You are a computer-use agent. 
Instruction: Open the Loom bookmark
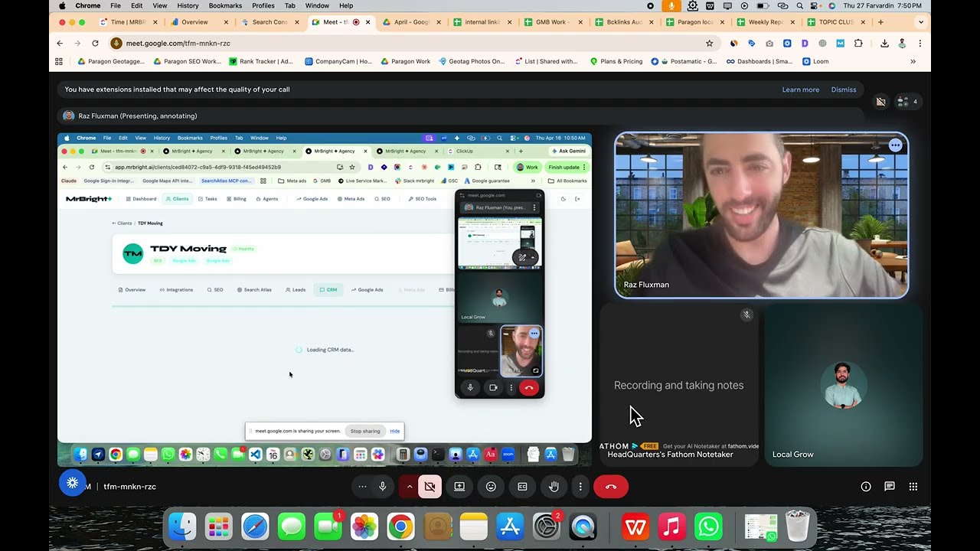[x=815, y=61]
